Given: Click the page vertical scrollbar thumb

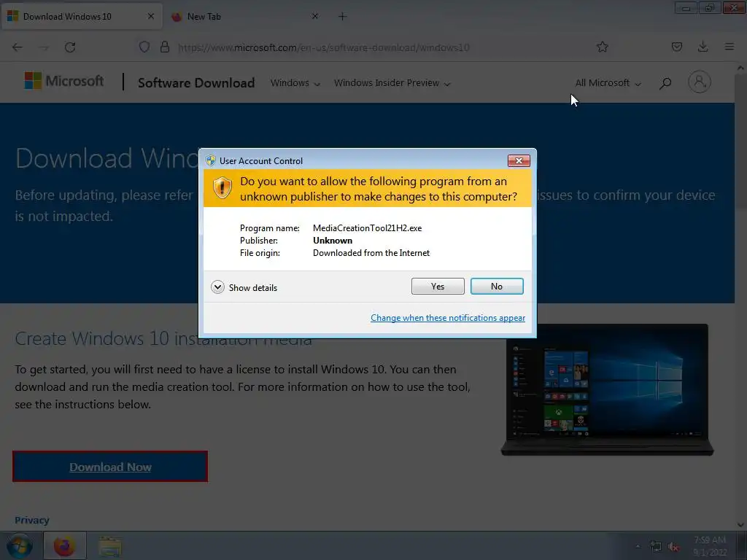Looking at the screenshot, I should tap(741, 141).
